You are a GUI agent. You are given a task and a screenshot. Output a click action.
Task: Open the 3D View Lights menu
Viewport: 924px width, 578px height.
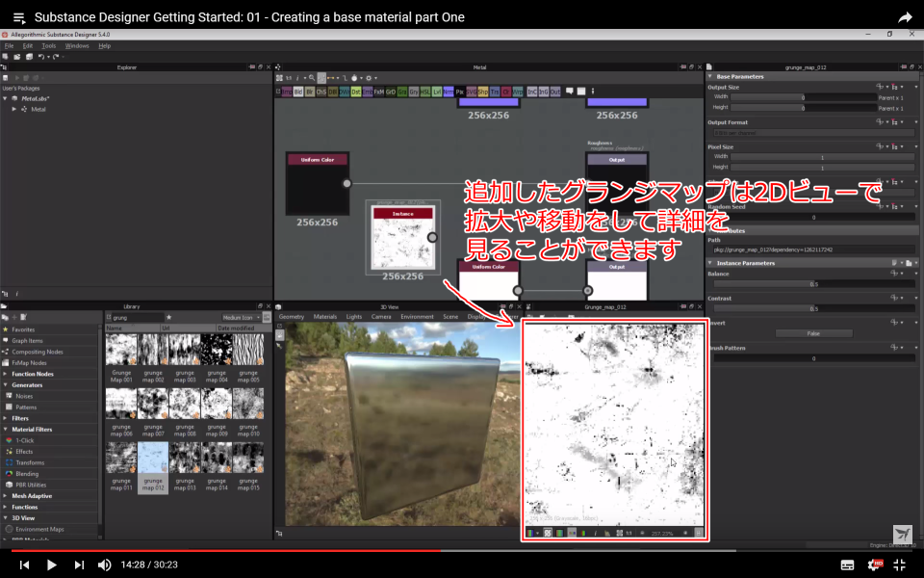click(354, 317)
